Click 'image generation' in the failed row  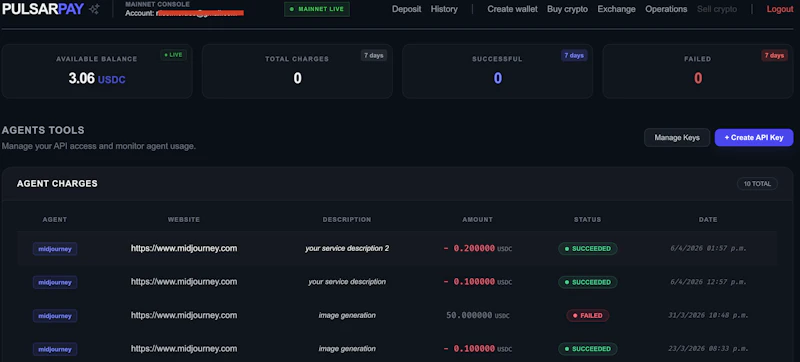tap(347, 315)
